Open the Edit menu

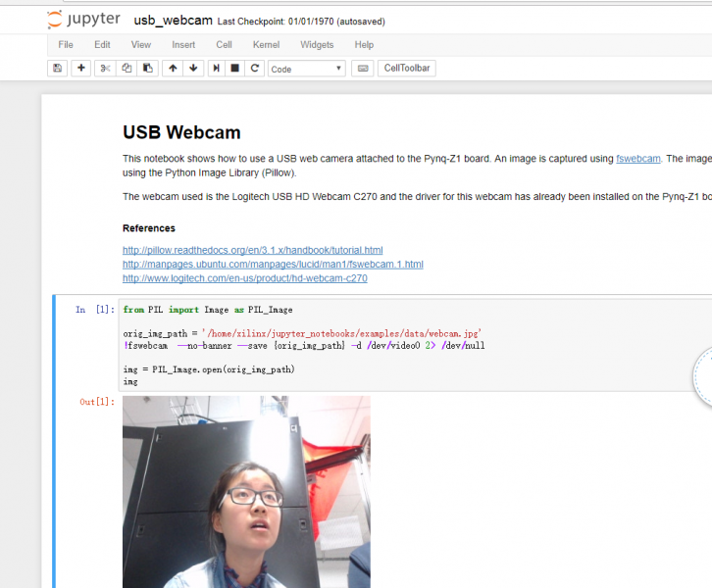click(x=102, y=44)
